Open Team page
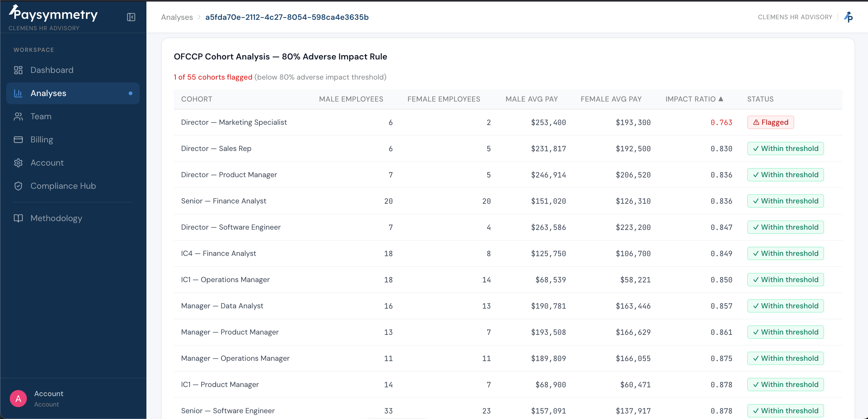 [73, 116]
